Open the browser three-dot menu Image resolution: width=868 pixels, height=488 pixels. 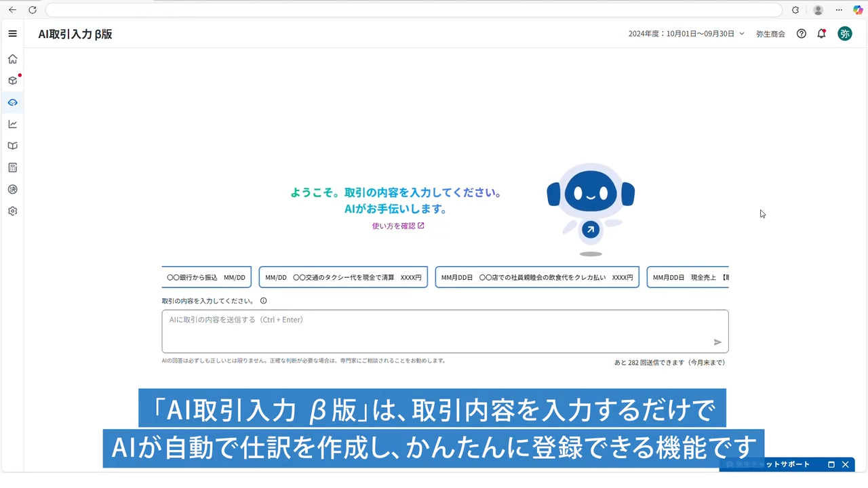(x=840, y=10)
